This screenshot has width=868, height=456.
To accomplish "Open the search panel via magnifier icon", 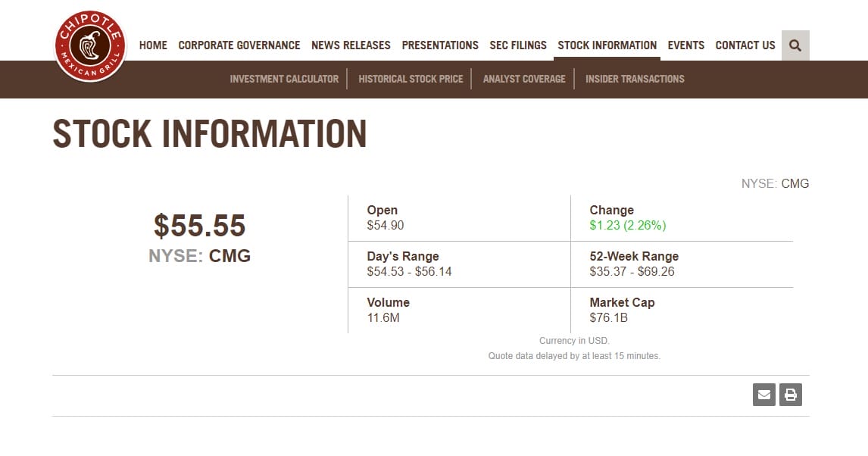I will tap(795, 45).
